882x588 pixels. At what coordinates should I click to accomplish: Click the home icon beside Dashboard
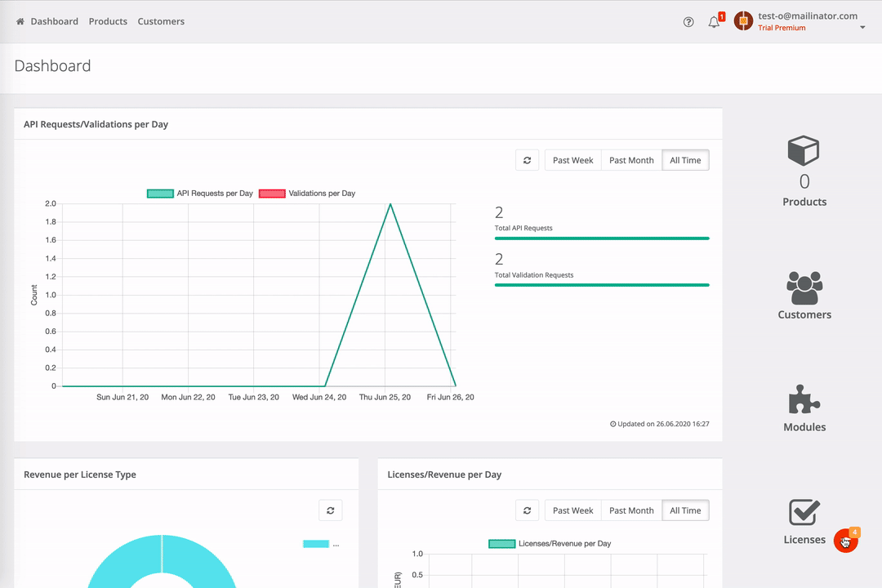(20, 21)
